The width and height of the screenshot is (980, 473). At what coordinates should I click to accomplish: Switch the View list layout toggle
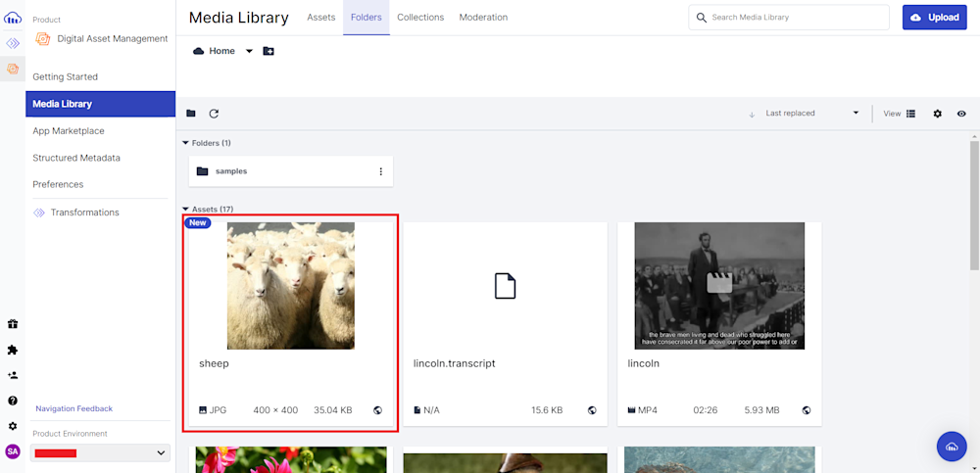coord(910,114)
